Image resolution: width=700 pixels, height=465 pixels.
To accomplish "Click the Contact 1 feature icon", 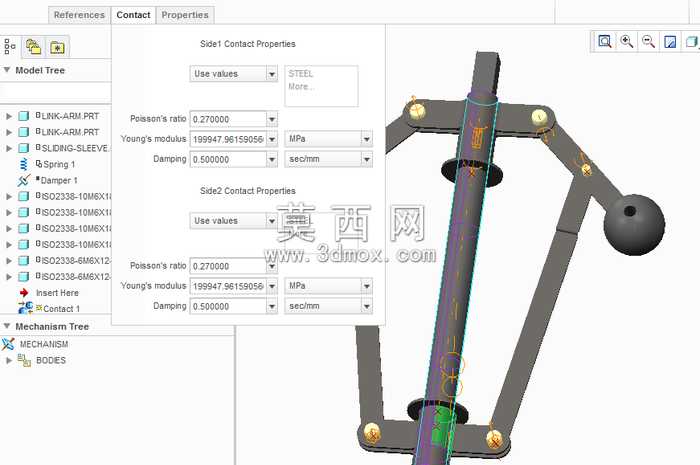I will click(25, 308).
